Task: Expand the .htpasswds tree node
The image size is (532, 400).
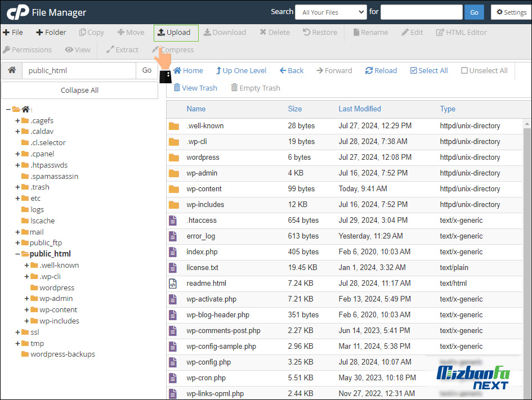Action: click(17, 165)
